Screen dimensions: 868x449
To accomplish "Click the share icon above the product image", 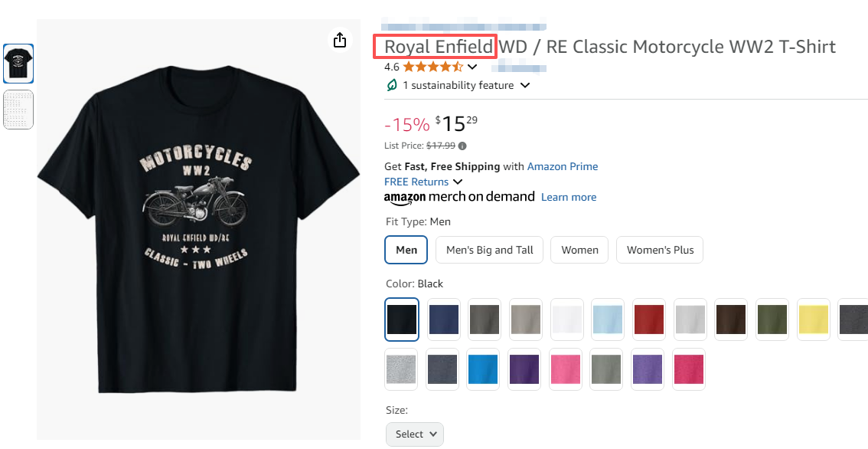I will tap(340, 40).
